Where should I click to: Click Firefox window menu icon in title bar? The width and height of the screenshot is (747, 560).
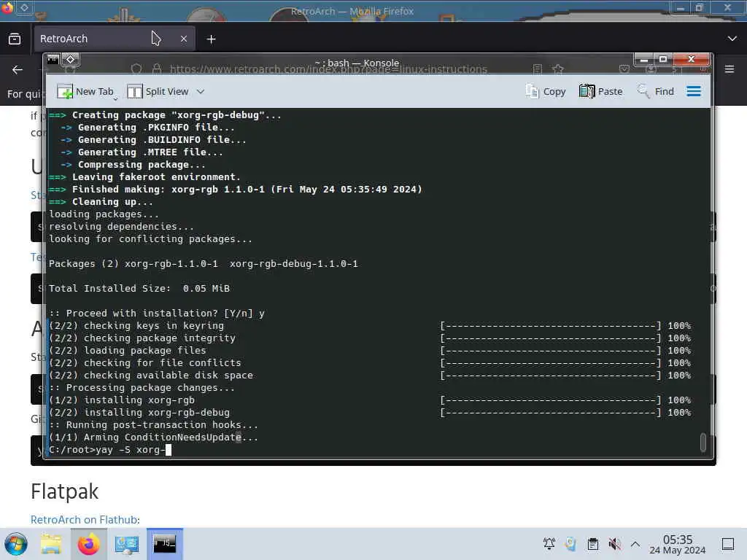[7, 8]
